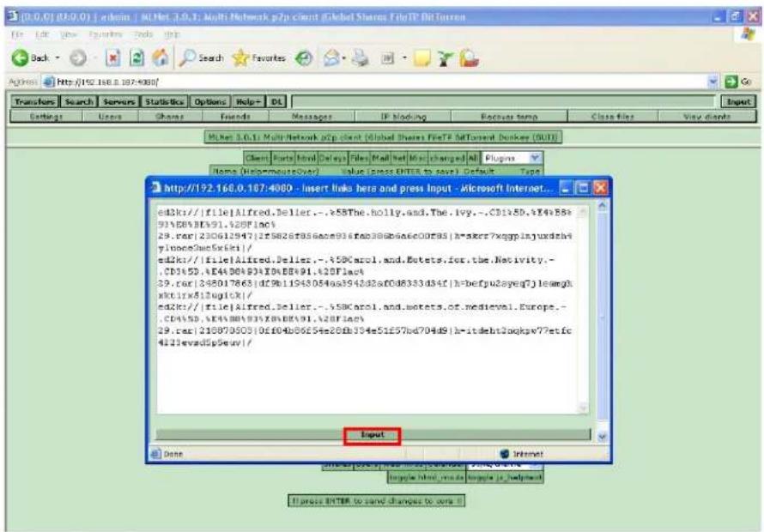Click the toggle html_mode button
Screen dimensions: 764x532
[427, 477]
